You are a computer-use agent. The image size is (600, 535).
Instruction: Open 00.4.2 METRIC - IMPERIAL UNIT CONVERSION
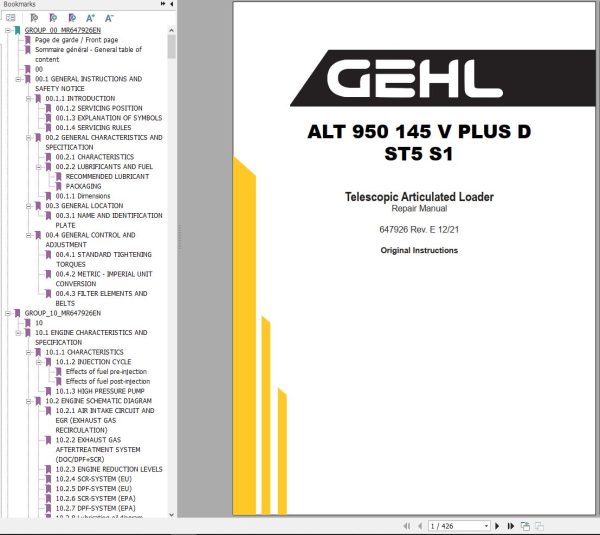[104, 279]
